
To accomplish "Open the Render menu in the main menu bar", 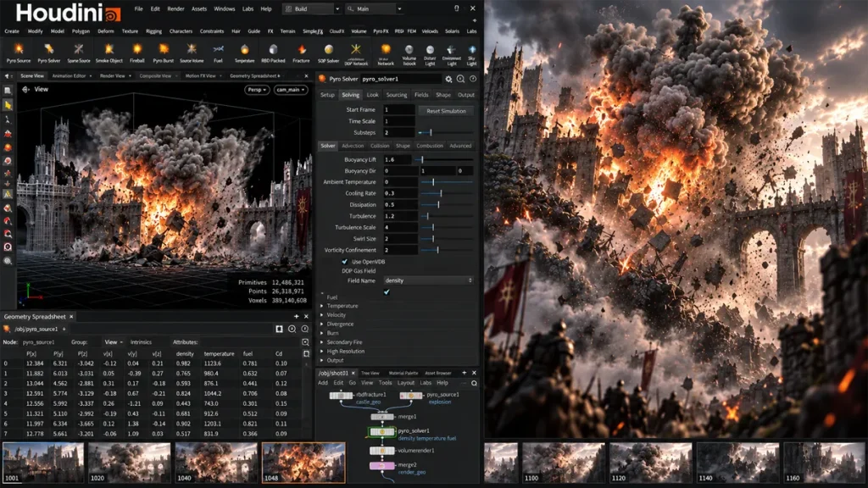I will click(x=175, y=8).
